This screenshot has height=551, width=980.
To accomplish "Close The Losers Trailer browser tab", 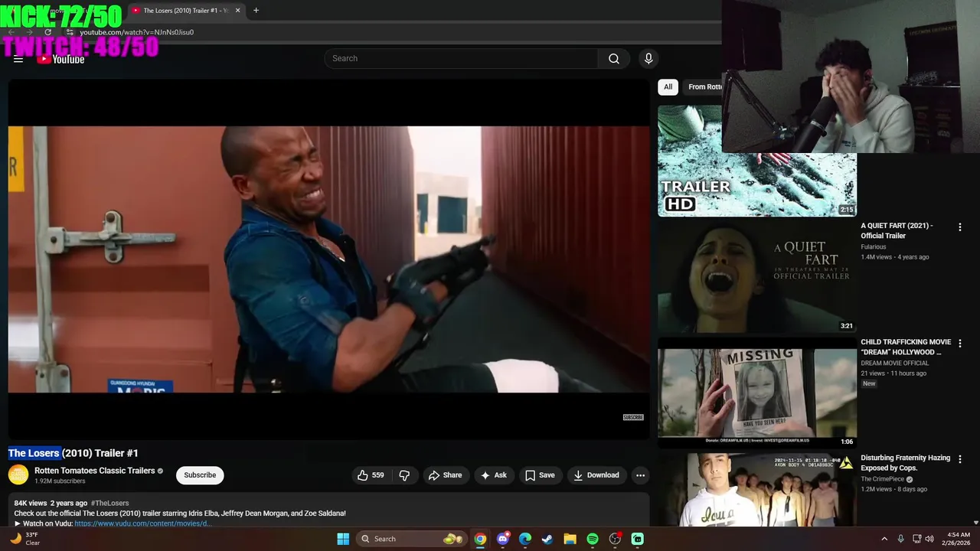I will pyautogui.click(x=238, y=11).
